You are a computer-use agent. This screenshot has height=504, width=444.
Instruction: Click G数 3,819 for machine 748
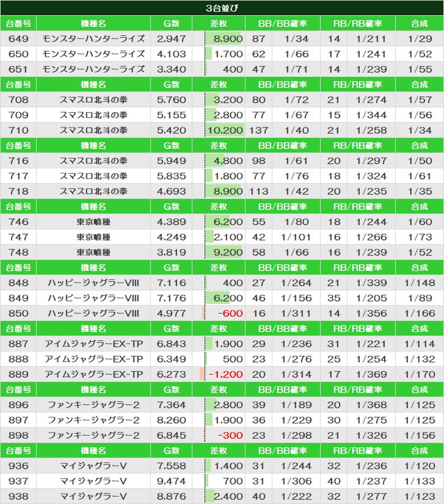(172, 253)
